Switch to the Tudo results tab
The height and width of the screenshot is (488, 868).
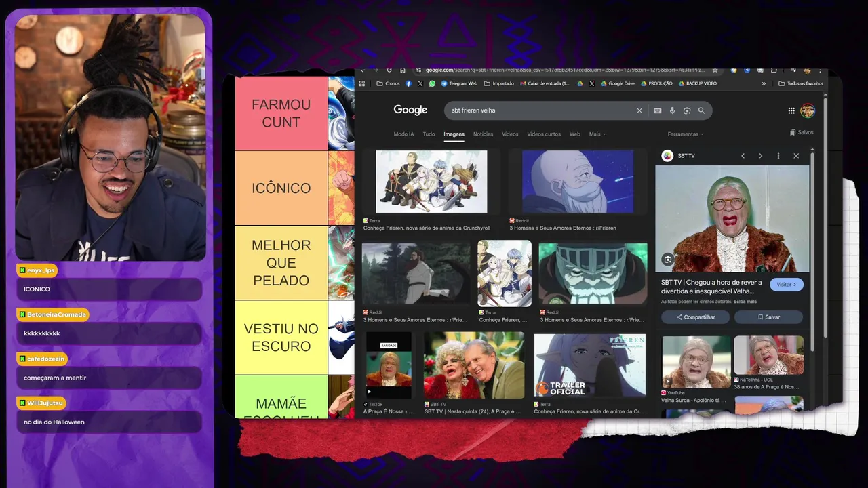click(429, 134)
